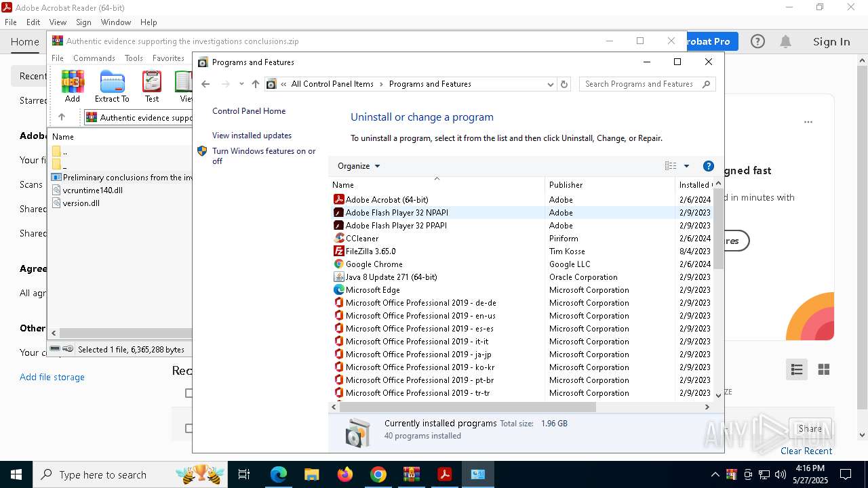Open Task View from taskbar
This screenshot has width=868, height=488.
pos(244,474)
